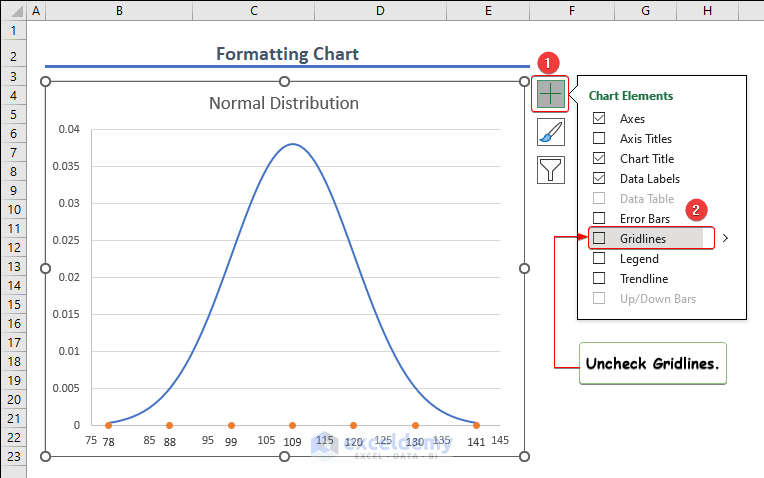Toggle the Gridlines checkbox
The width and height of the screenshot is (764, 478).
point(599,239)
